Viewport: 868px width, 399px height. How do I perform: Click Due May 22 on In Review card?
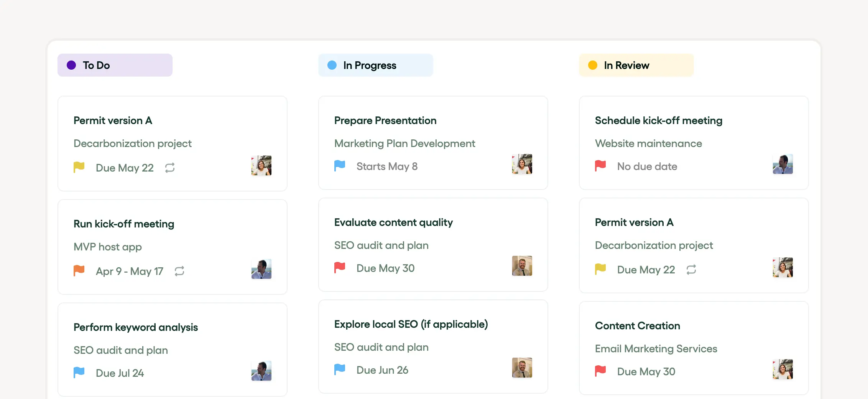[x=646, y=270]
